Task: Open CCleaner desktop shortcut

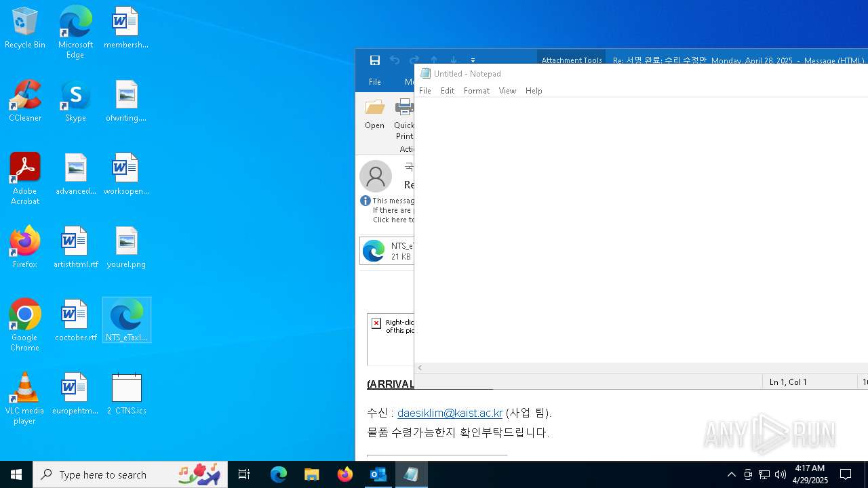Action: click(25, 102)
